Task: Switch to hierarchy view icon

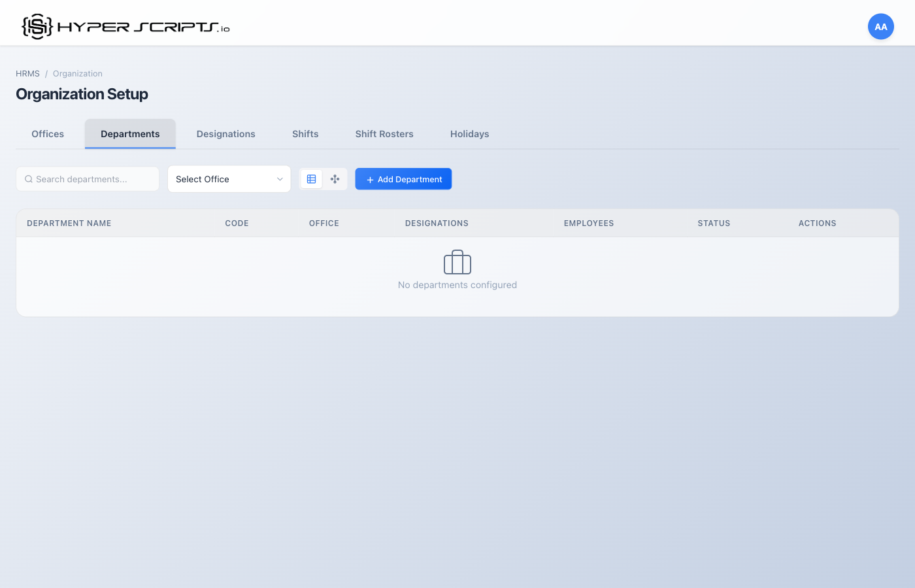Action: (335, 178)
